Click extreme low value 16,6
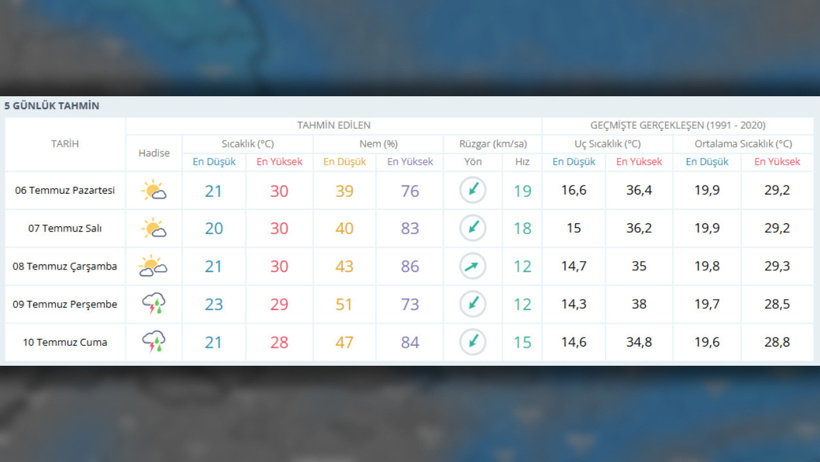Viewport: 820px width, 462px height. 574,190
